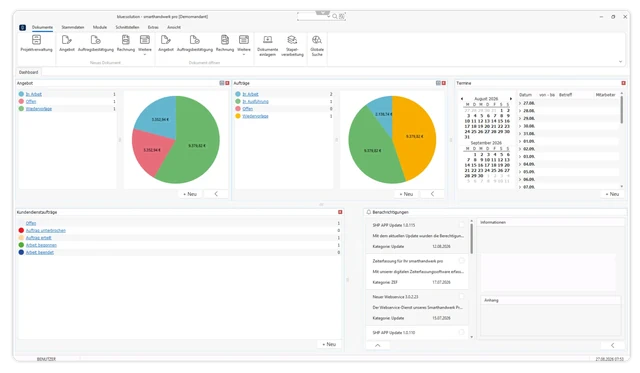Close the Kundendienstaufträge panel
The width and height of the screenshot is (640, 373).
(x=340, y=212)
